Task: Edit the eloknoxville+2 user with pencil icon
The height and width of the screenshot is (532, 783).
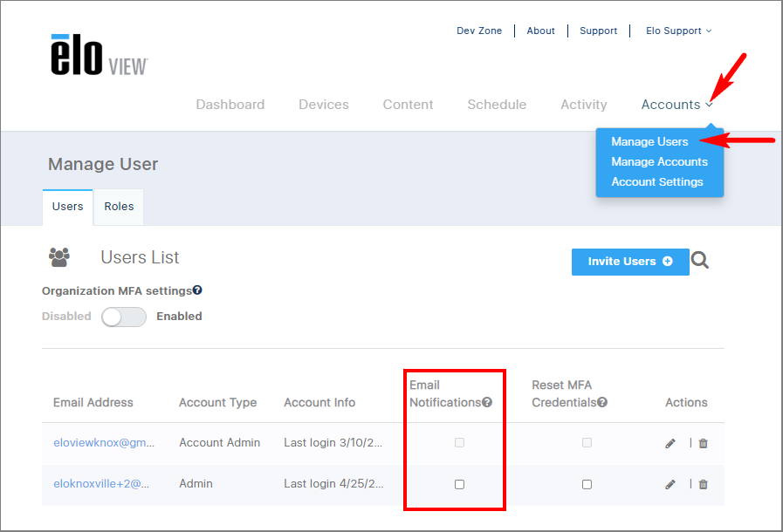Action: click(670, 484)
